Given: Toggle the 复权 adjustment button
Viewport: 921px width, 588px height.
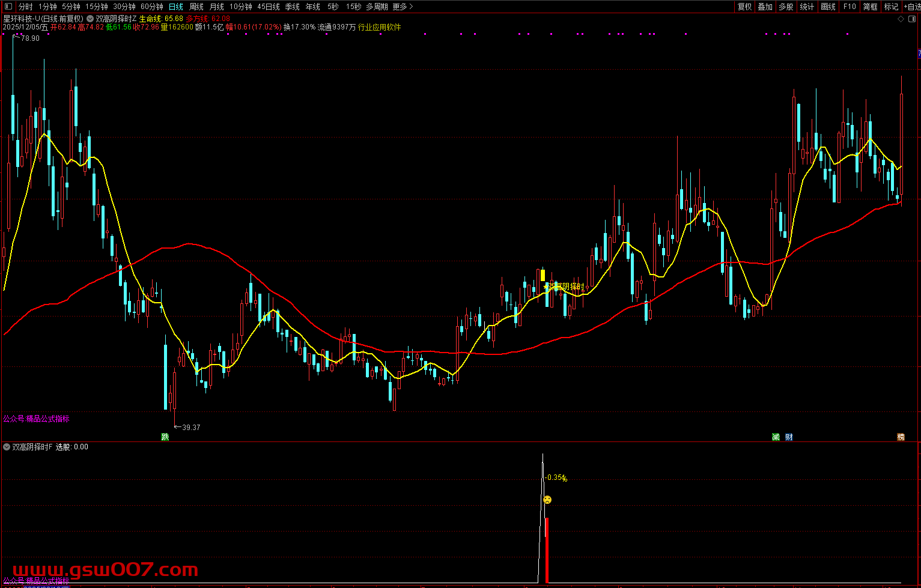Looking at the screenshot, I should point(745,7).
